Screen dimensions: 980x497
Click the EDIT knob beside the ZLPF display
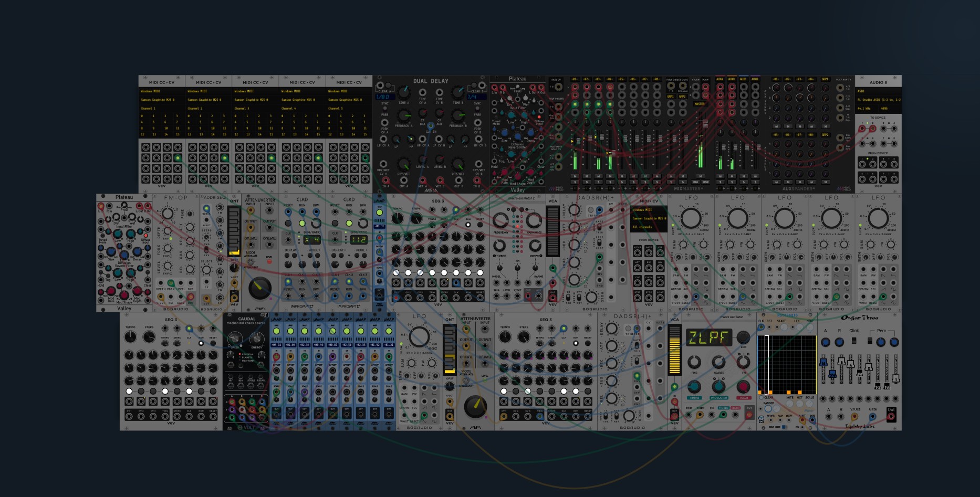coord(743,337)
